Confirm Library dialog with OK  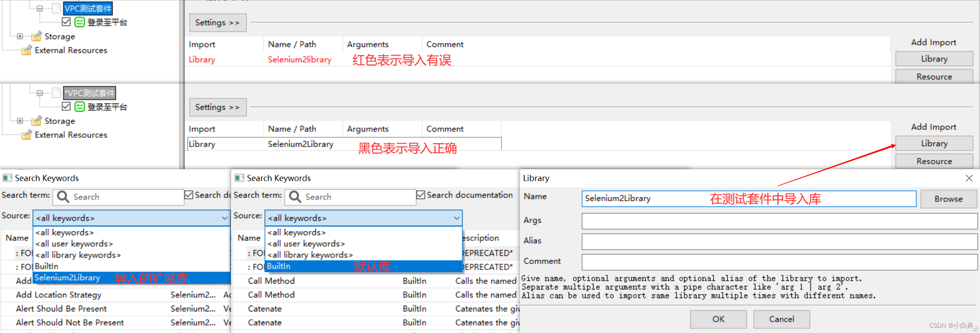718,319
